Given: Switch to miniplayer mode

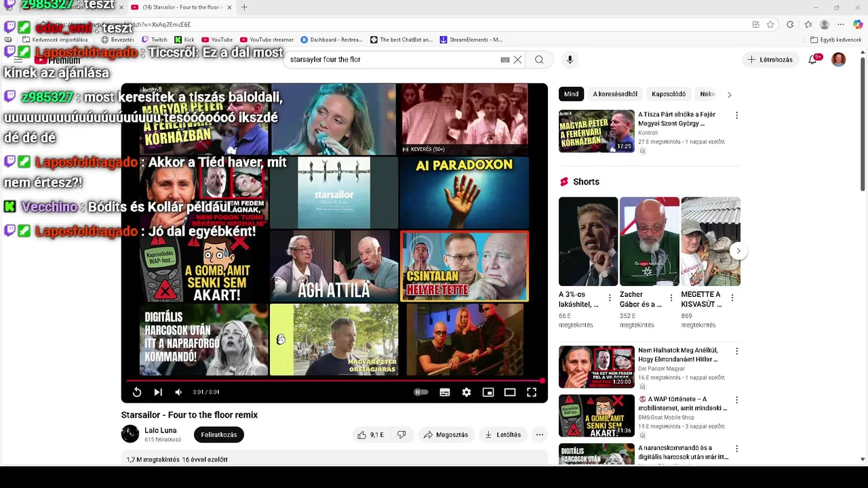Looking at the screenshot, I should 488,392.
